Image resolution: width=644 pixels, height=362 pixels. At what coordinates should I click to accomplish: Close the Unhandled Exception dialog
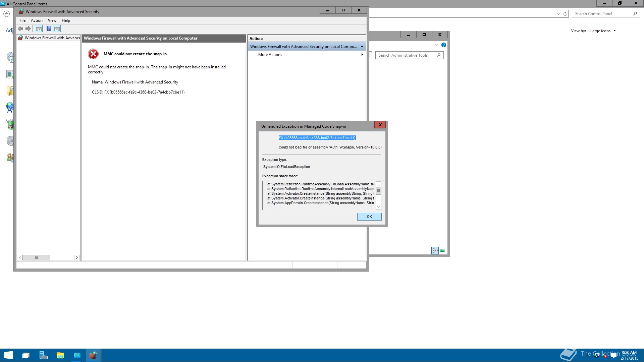[x=380, y=125]
